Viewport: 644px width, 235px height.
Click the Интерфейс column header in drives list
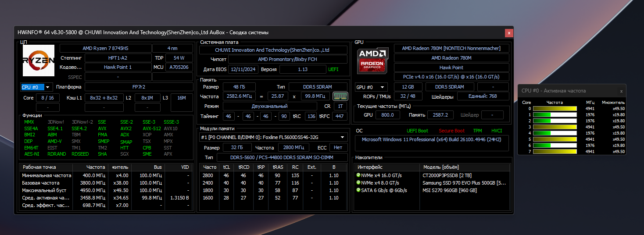pos(387,167)
